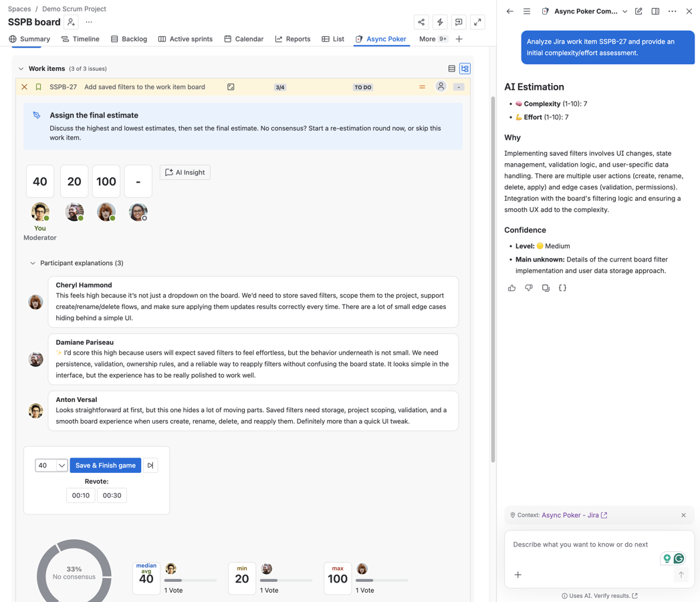700x602 pixels.
Task: Bookmark work item SSPB-27
Action: (38, 86)
